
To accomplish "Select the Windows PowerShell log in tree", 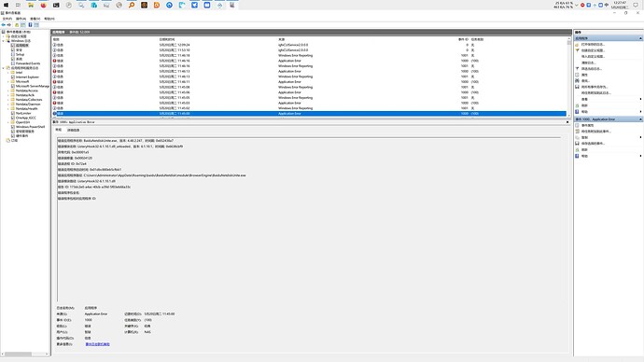I will (30, 127).
